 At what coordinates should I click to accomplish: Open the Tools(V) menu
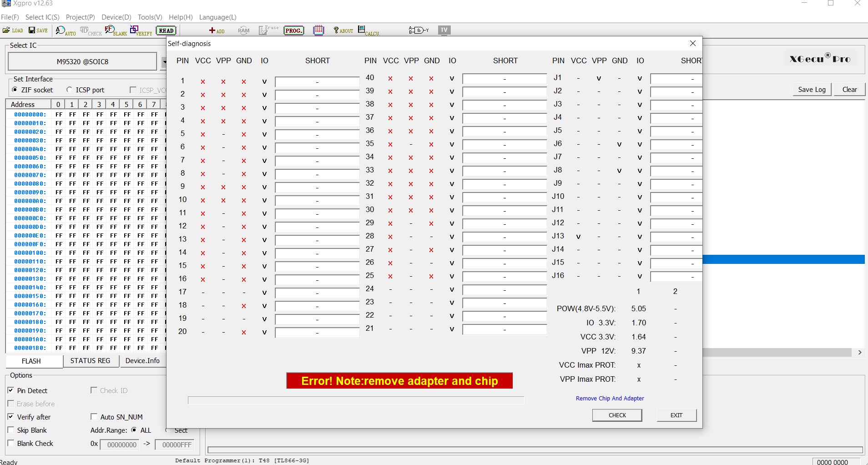[150, 17]
